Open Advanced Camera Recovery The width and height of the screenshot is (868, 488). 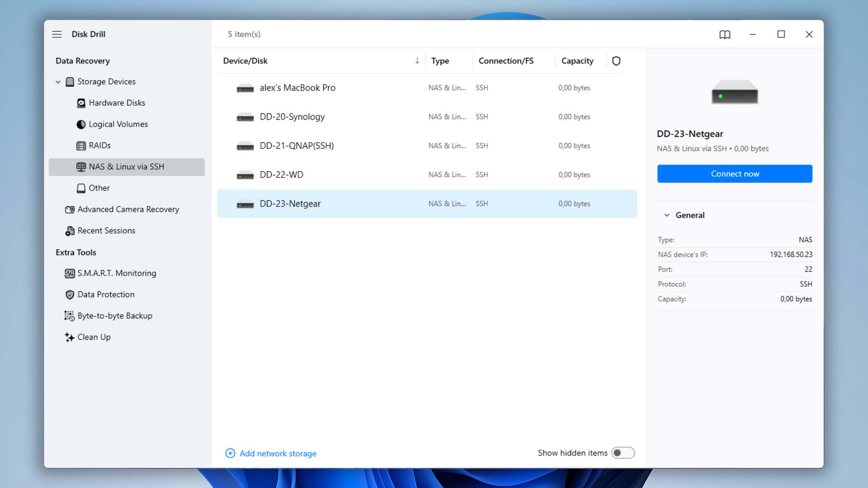[126, 210]
